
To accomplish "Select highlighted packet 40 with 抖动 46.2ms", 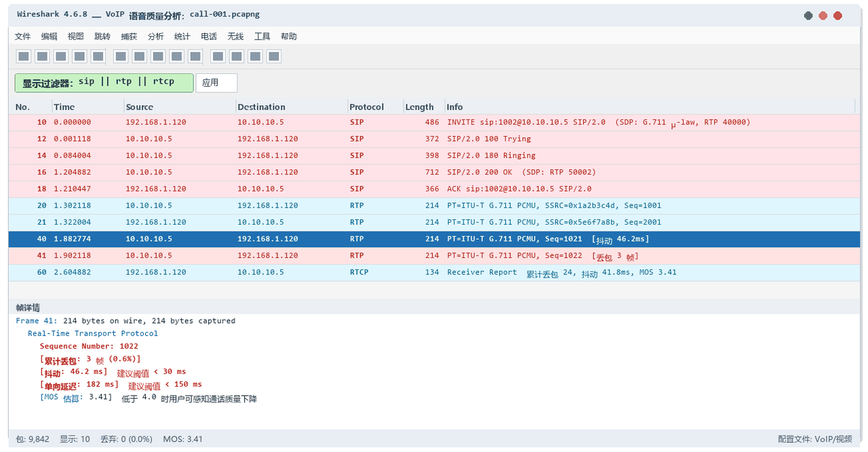I will (434, 239).
